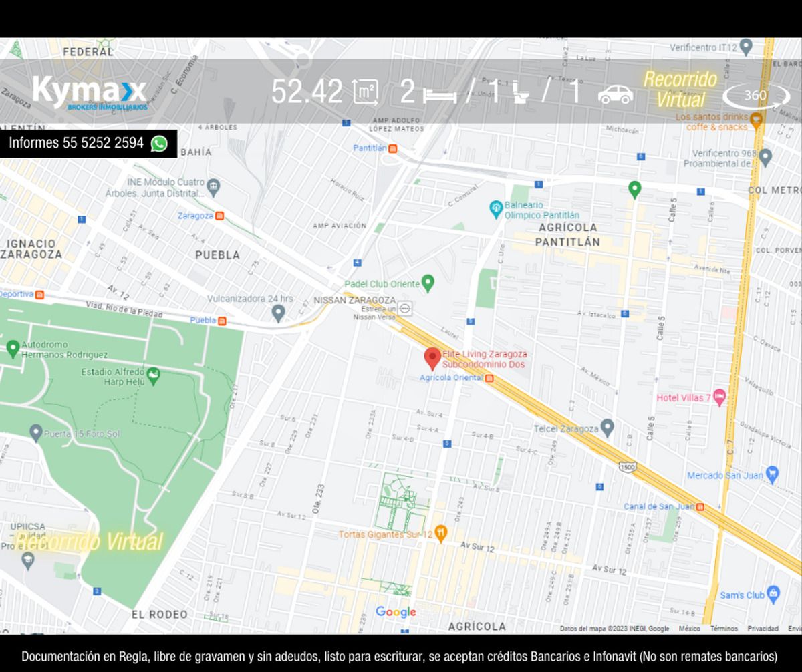The width and height of the screenshot is (802, 672).
Task: Click the Estadio Alfredo Harp Helú stadium pin
Action: (x=154, y=375)
